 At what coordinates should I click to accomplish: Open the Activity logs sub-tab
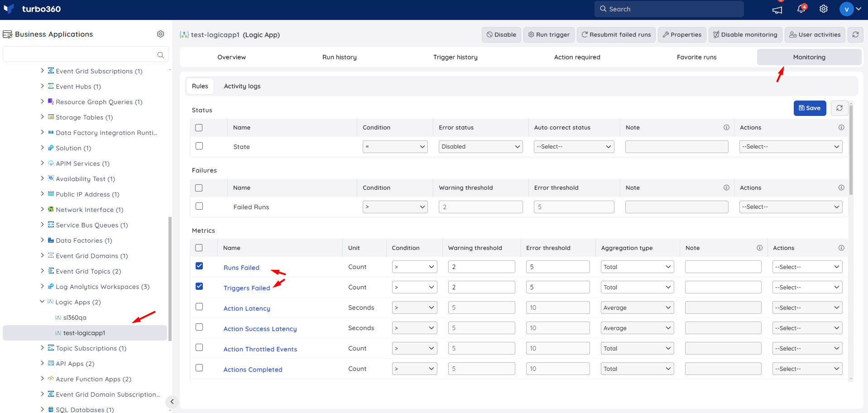242,86
